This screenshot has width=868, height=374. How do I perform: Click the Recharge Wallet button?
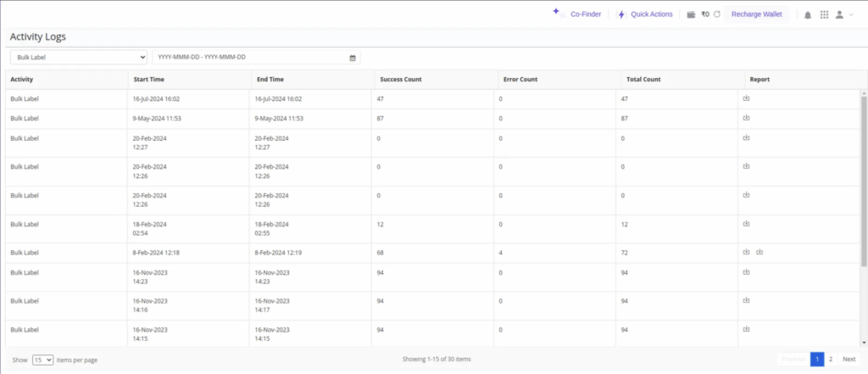tap(757, 14)
